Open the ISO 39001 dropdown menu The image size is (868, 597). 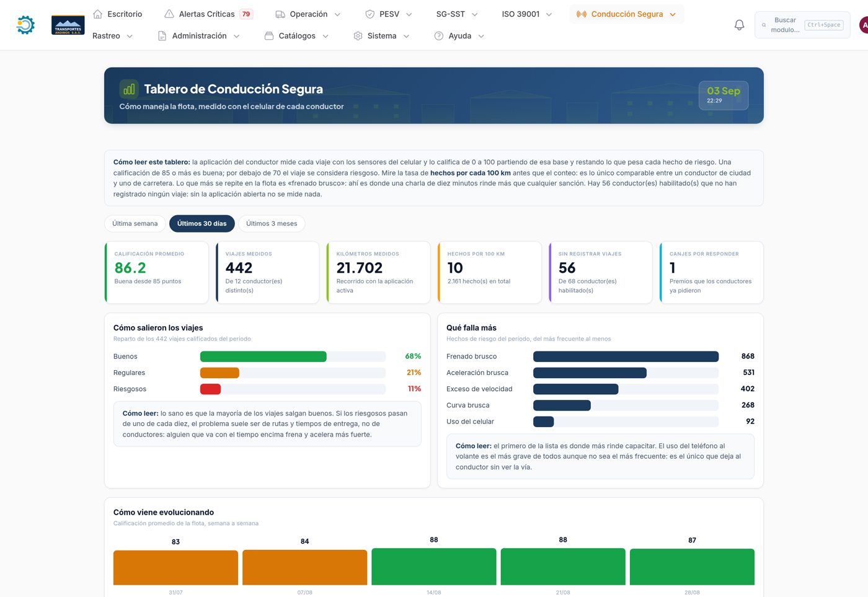pyautogui.click(x=527, y=14)
